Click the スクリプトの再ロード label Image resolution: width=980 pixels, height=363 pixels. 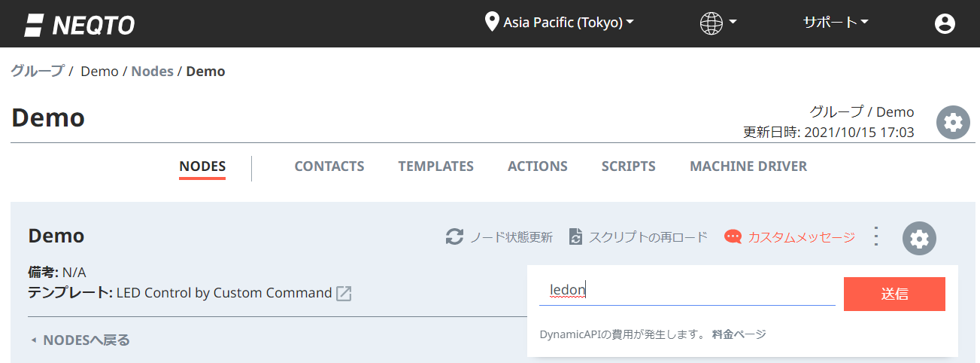point(648,237)
